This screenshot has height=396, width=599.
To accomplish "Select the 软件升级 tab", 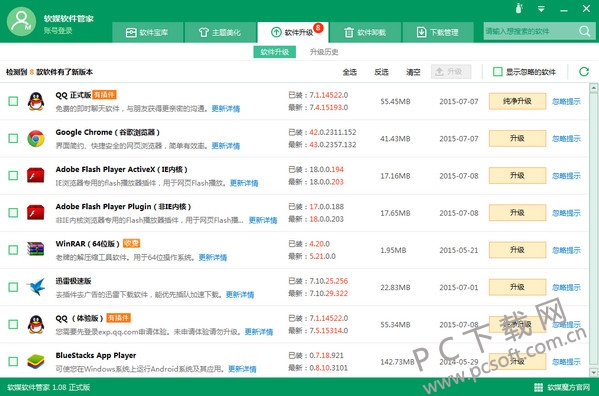I will click(293, 32).
